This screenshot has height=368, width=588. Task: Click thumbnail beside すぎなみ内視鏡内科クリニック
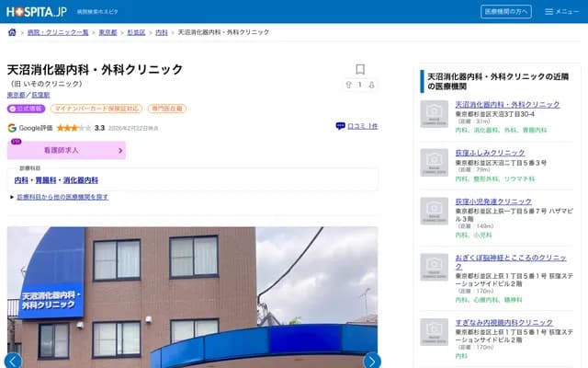pos(435,332)
